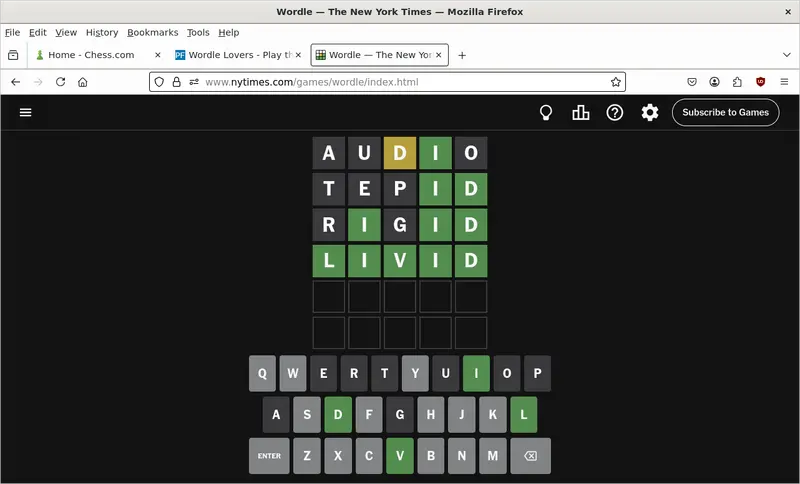Click the green L tile in LIVID row
Image resolution: width=800 pixels, height=484 pixels.
(329, 261)
